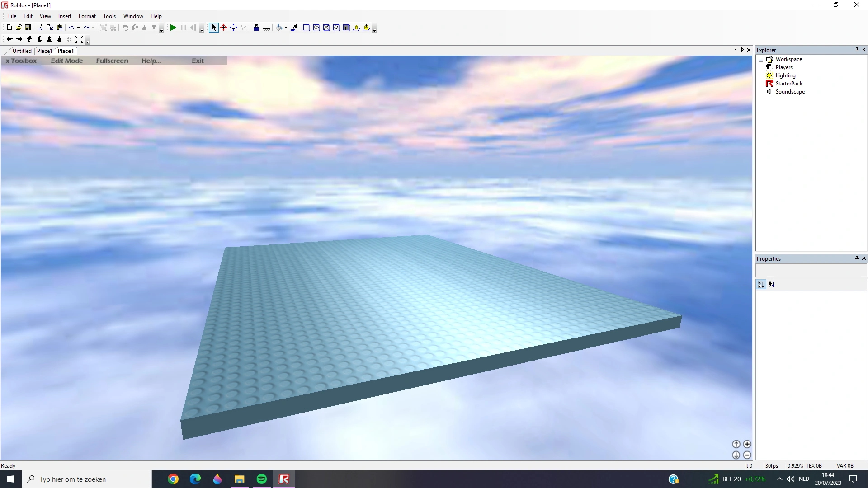
Task: Select the green Play button to run simulation
Action: 173,28
